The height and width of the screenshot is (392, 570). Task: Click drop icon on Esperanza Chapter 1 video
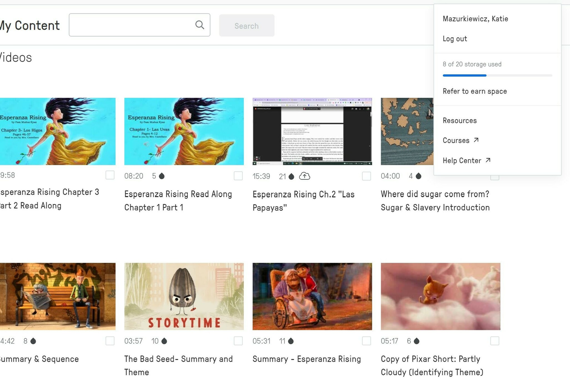162,176
